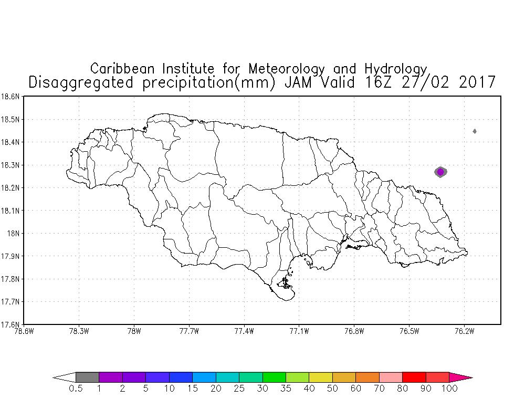This screenshot has width=525, height=420.
Task: Choose the orange 60–70 mm legend swatch
Action: [x=367, y=377]
